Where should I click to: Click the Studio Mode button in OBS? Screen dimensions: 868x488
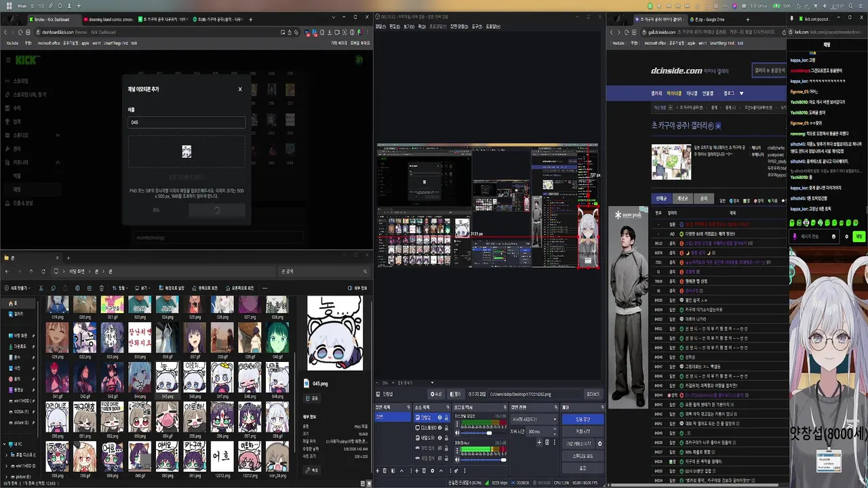point(583,455)
